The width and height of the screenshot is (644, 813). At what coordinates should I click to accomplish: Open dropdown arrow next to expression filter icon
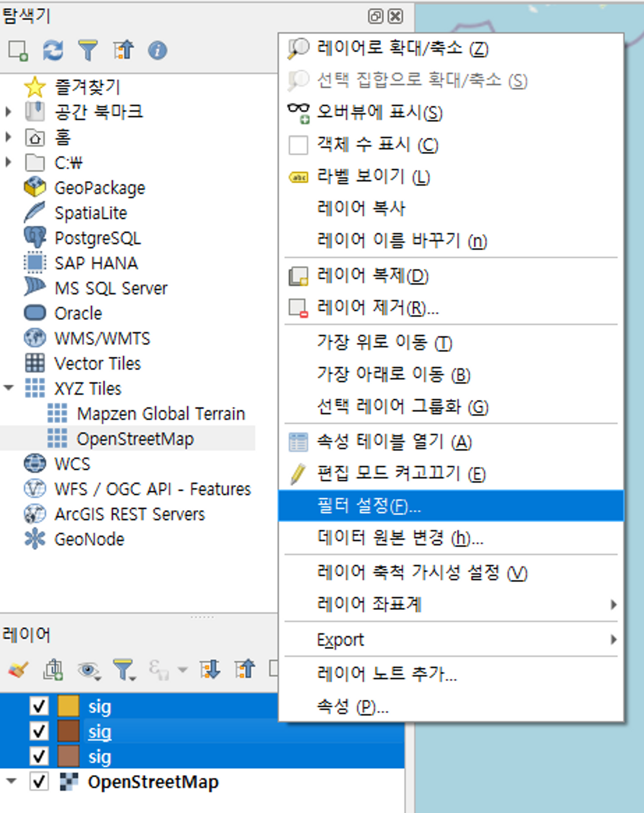pos(183,670)
